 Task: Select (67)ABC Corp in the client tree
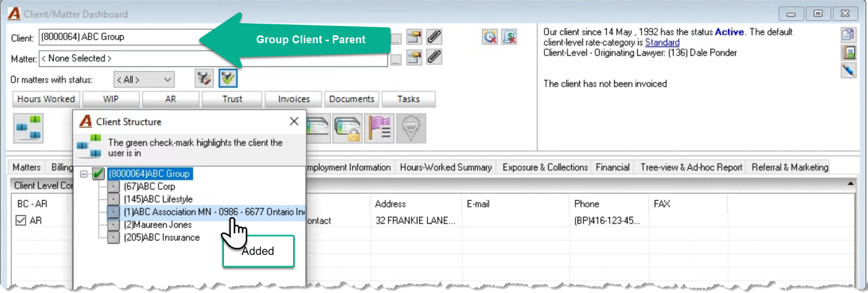pyautogui.click(x=149, y=187)
